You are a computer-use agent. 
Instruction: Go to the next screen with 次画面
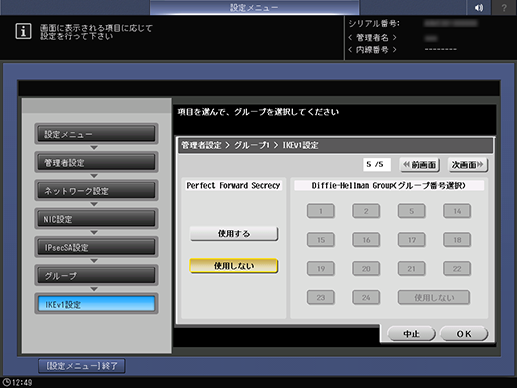point(468,165)
